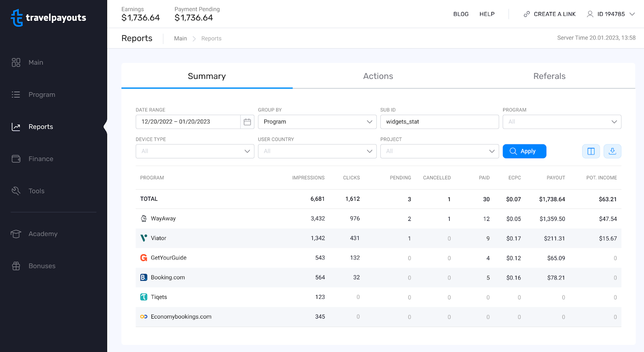Click the Reports breadcrumb
The height and width of the screenshot is (352, 644).
tap(211, 38)
